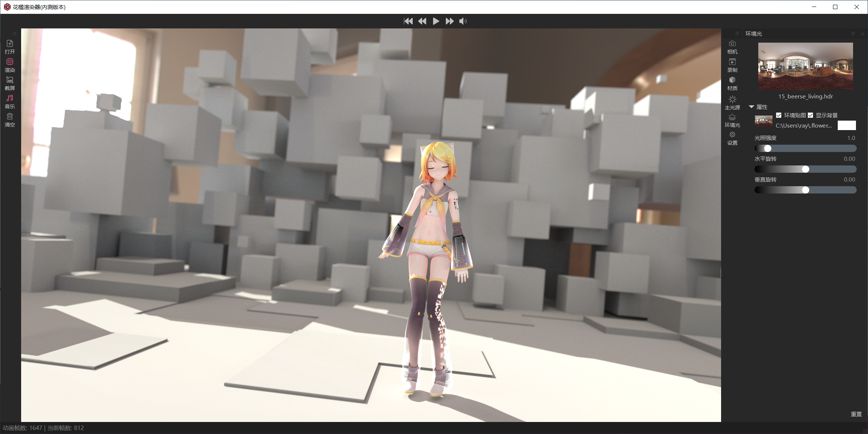Image resolution: width=868 pixels, height=434 pixels.
Task: Click the white environment color swatch
Action: (846, 125)
